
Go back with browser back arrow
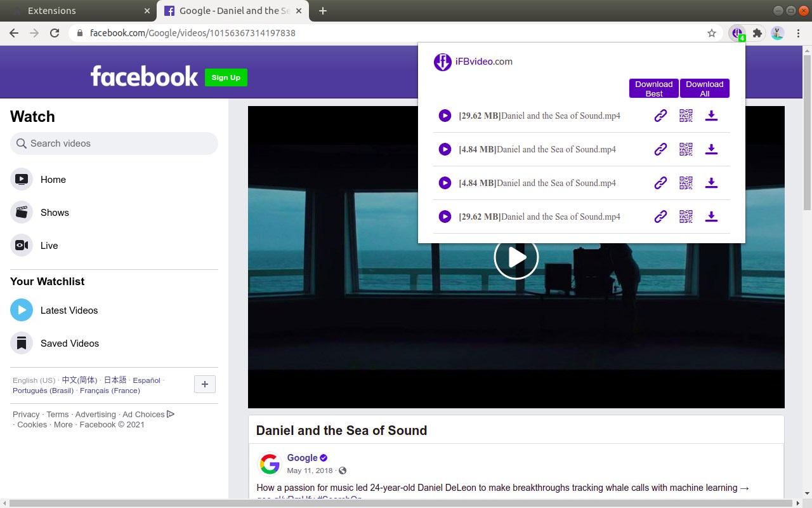pyautogui.click(x=14, y=33)
